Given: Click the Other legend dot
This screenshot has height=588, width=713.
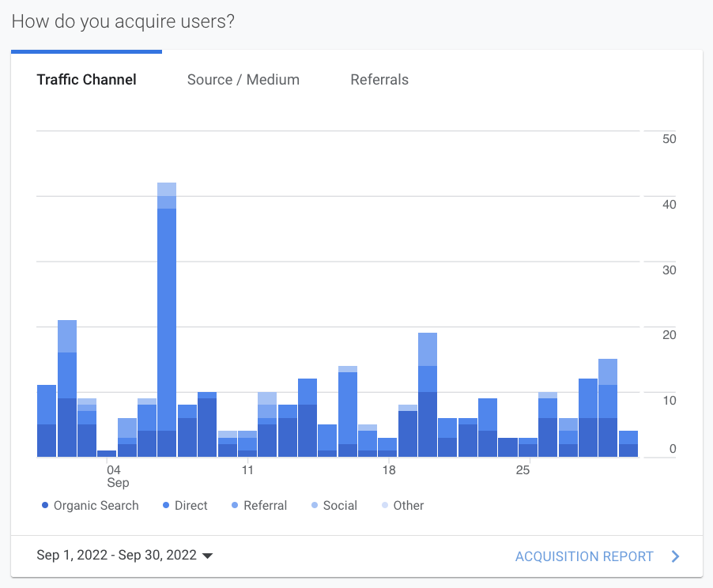Looking at the screenshot, I should [385, 506].
